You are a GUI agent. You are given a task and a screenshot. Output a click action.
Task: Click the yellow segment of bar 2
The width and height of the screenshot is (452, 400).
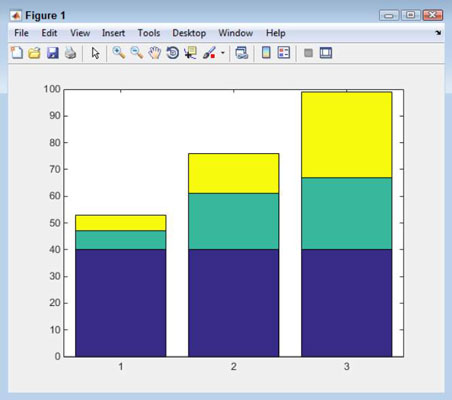234,173
